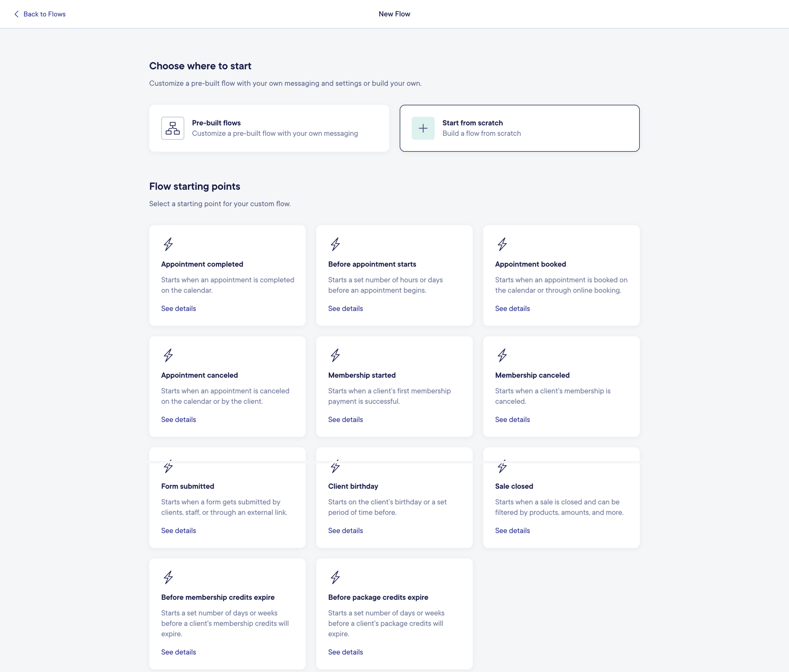
Task: Click the lightning icon on Appointment completed card
Action: [168, 244]
